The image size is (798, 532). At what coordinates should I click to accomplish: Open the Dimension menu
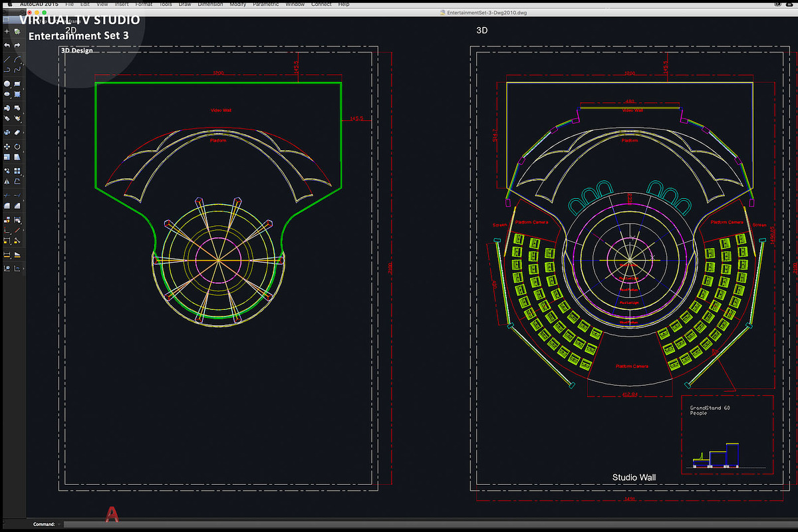click(x=210, y=4)
